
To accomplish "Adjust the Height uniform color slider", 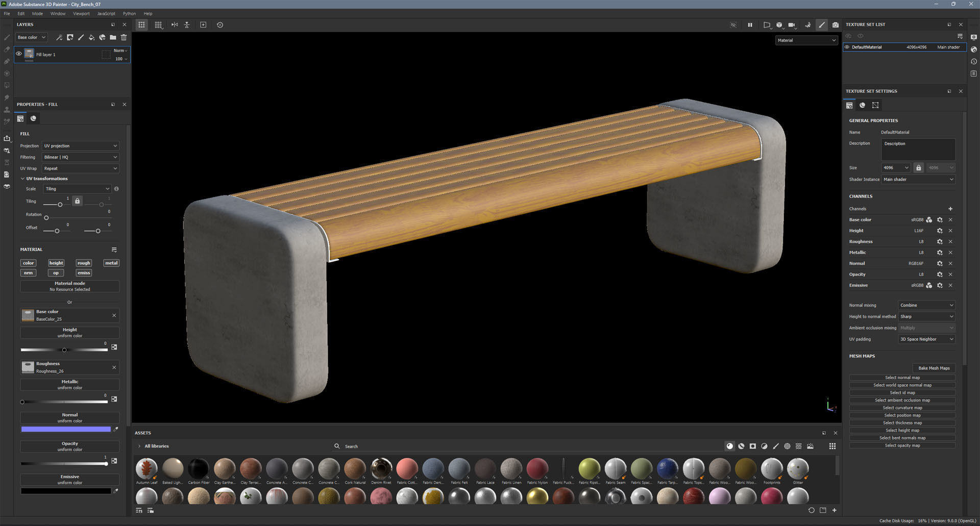I will coord(64,350).
